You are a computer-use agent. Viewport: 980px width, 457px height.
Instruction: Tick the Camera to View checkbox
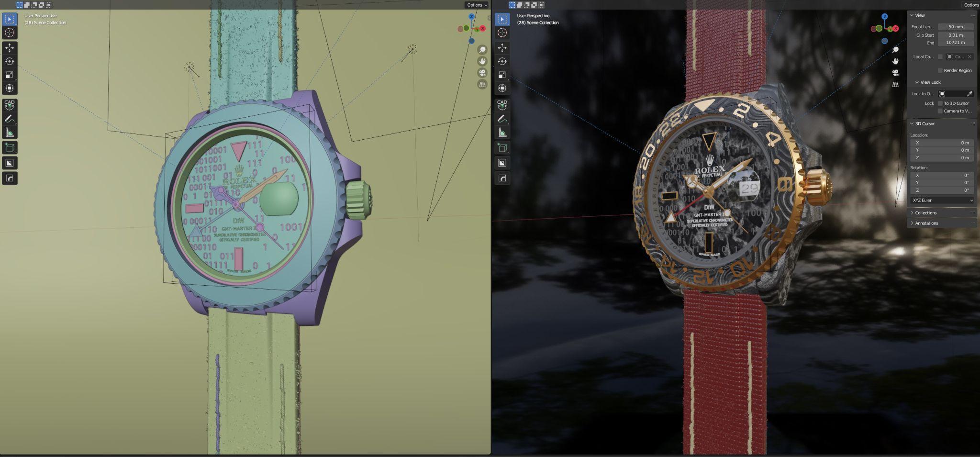(x=940, y=111)
